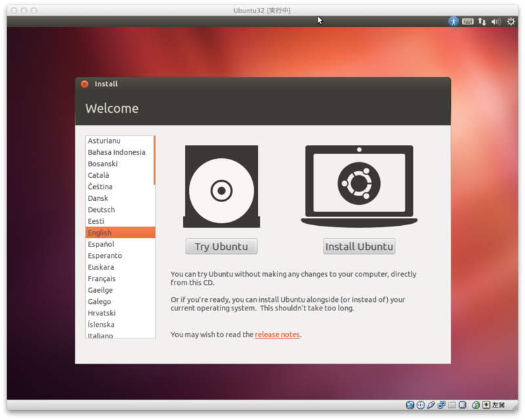This screenshot has width=525, height=420.
Task: Click the VirtualBox virtualization status icon
Action: (463, 405)
